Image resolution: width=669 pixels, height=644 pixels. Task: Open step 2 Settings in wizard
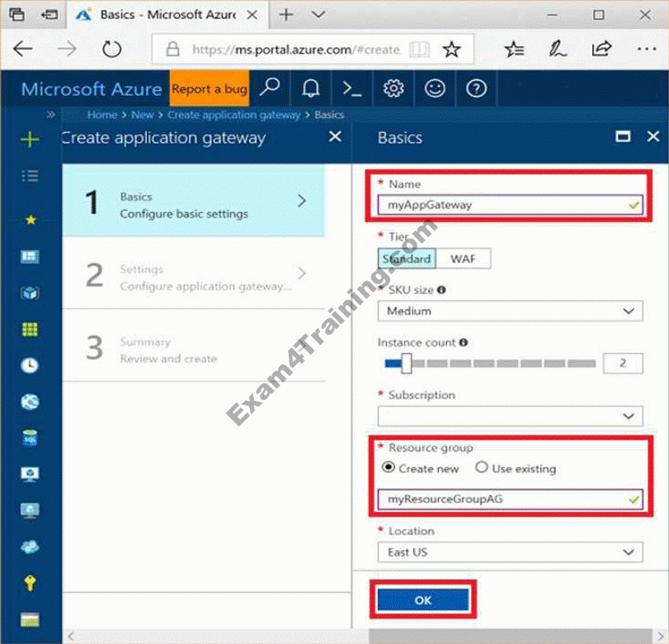(x=194, y=277)
